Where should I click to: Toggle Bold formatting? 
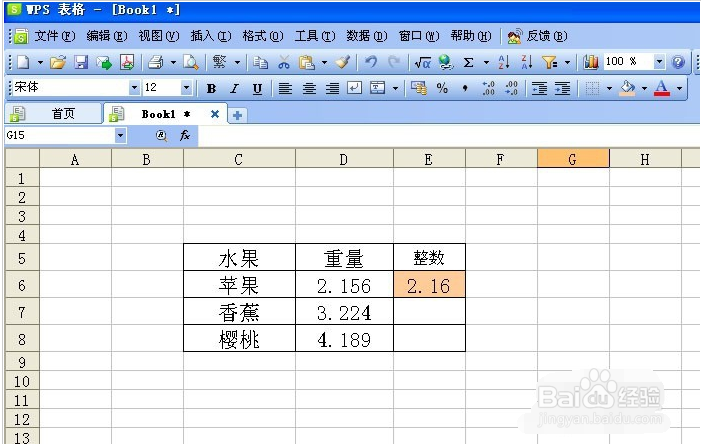211,89
